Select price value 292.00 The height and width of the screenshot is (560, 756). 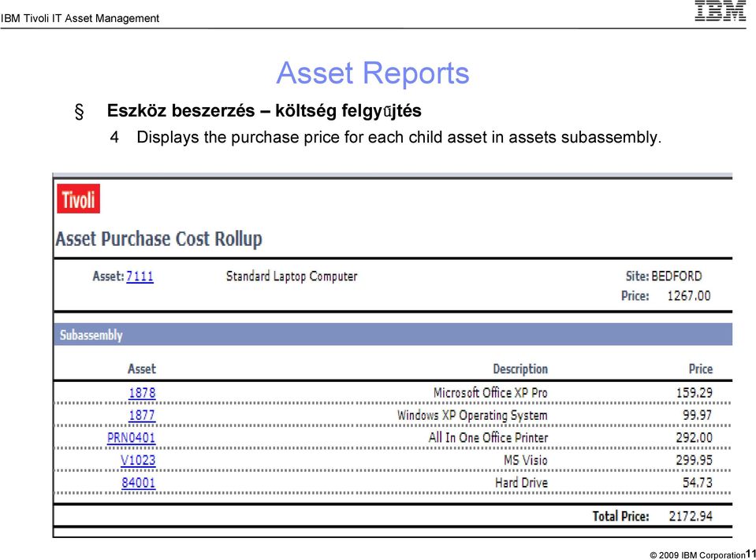(695, 438)
